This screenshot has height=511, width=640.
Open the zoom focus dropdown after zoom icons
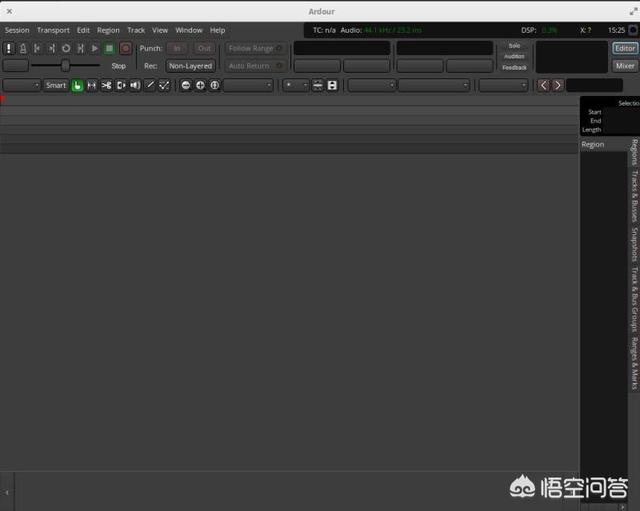click(248, 86)
